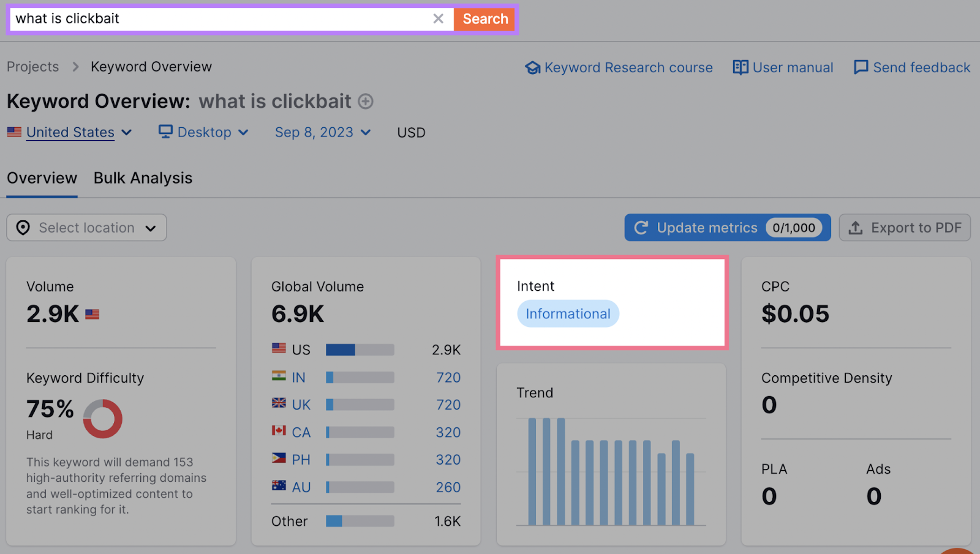The image size is (980, 554).
Task: Click the User manual book icon
Action: coord(740,67)
